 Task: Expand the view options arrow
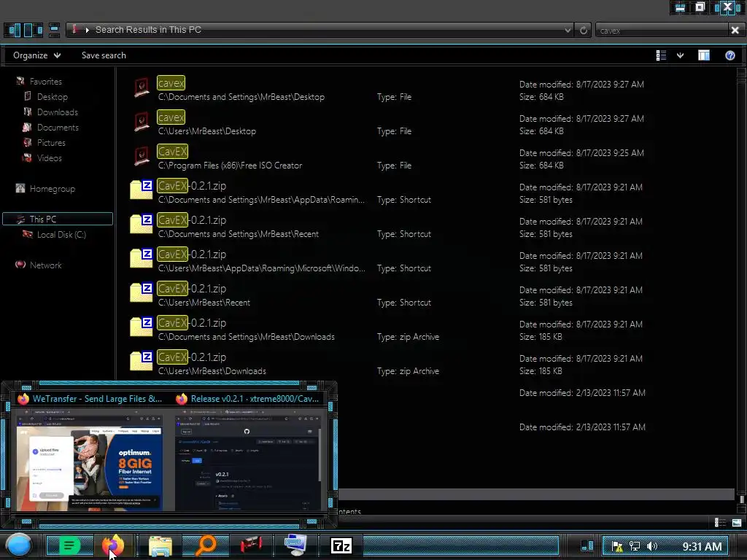681,55
